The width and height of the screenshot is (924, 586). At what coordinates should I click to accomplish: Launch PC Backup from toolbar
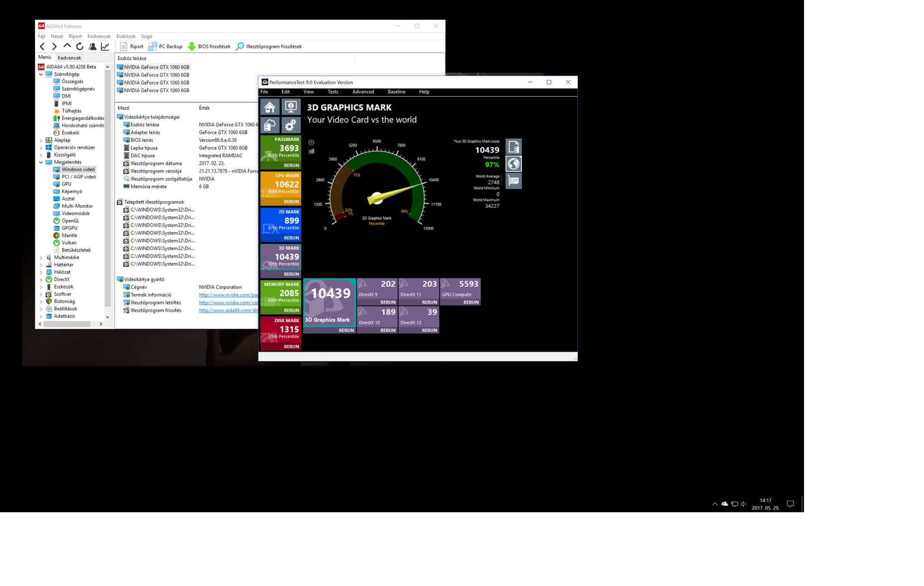165,46
